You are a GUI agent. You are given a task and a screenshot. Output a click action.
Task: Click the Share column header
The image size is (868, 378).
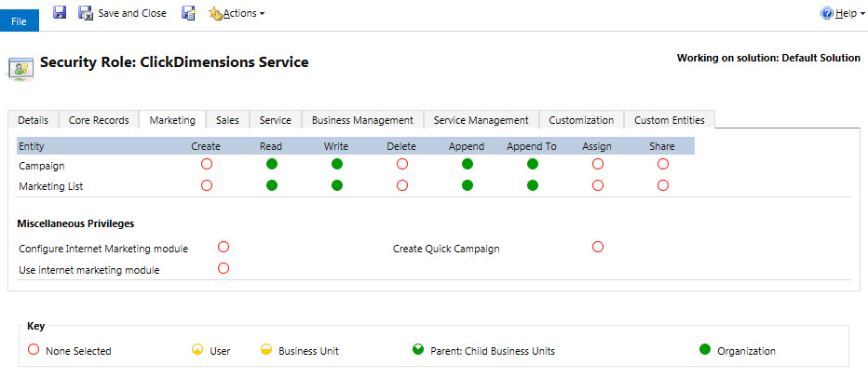point(662,147)
